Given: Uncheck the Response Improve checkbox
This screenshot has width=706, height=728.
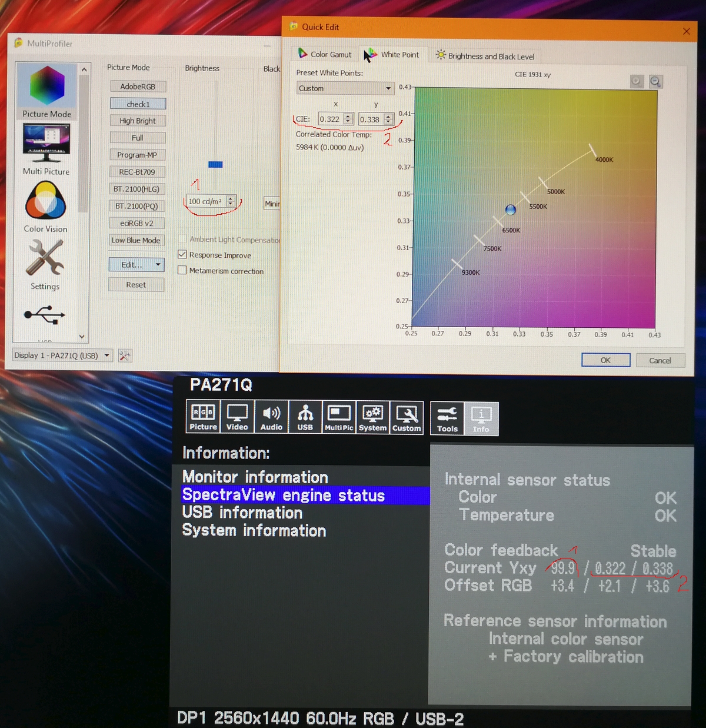Looking at the screenshot, I should 182,255.
